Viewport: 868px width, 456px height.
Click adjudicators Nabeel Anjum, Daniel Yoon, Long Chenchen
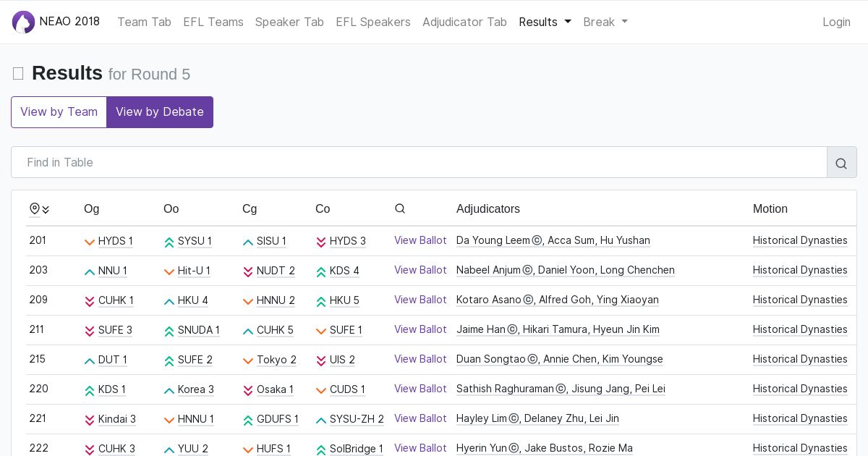566,270
